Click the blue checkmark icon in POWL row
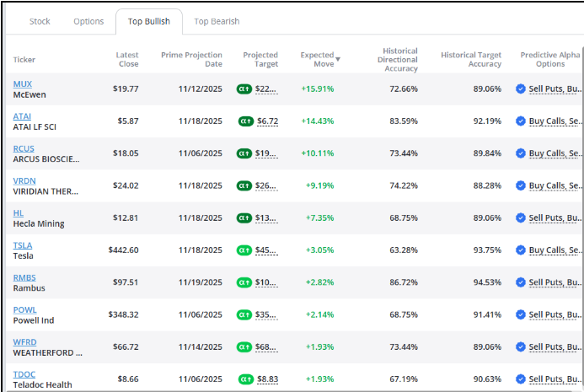Viewport: 584px width, 392px height. pos(521,314)
